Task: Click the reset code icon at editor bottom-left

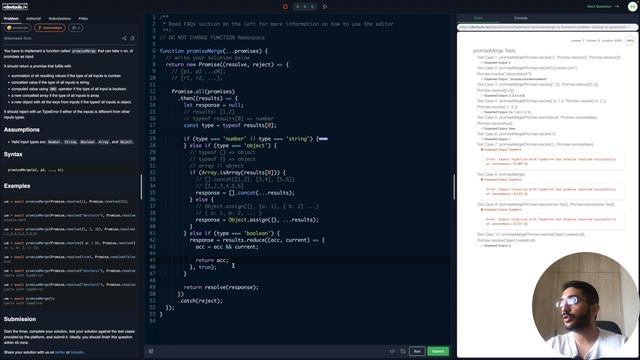Action: 151,351
